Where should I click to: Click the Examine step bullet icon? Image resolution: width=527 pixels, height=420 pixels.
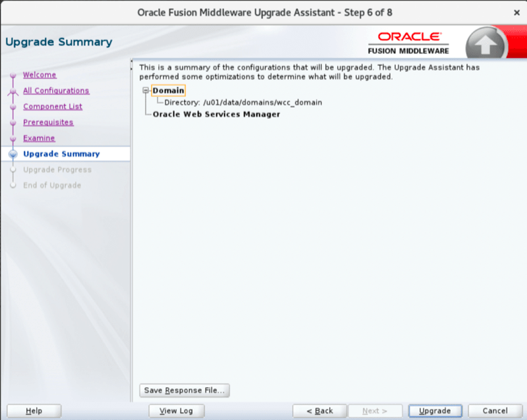(13, 138)
